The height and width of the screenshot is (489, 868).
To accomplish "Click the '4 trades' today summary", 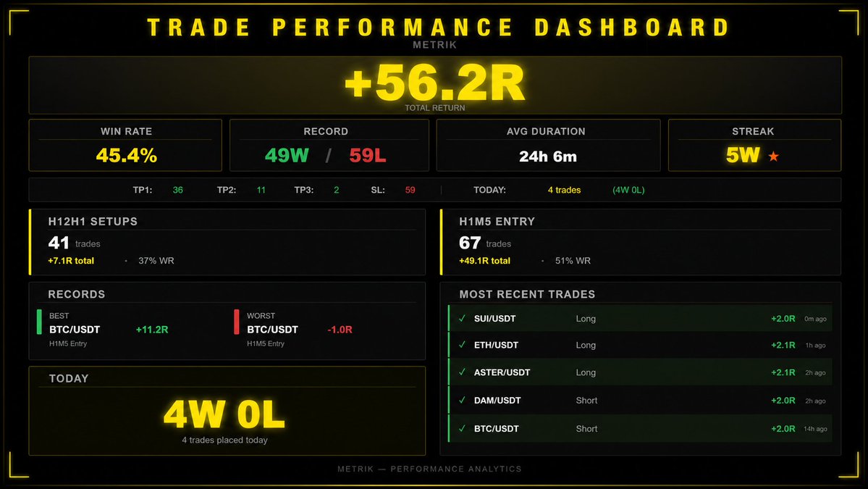I will (564, 190).
